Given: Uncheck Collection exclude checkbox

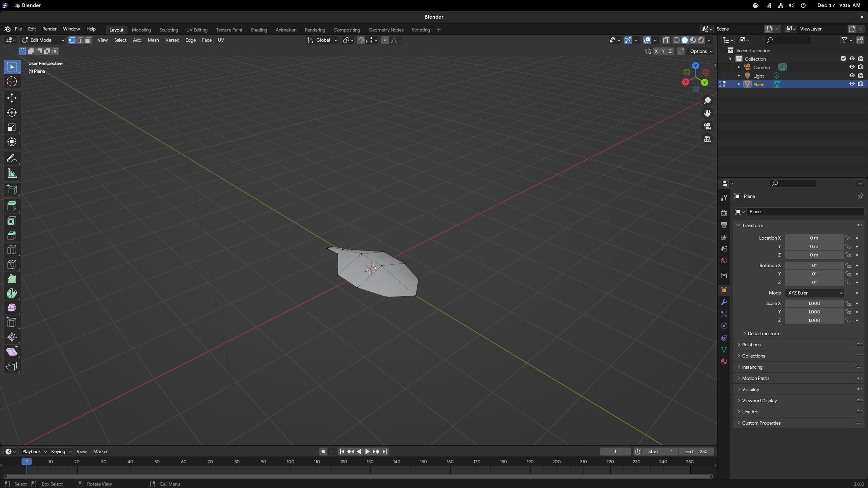Looking at the screenshot, I should tap(843, 59).
